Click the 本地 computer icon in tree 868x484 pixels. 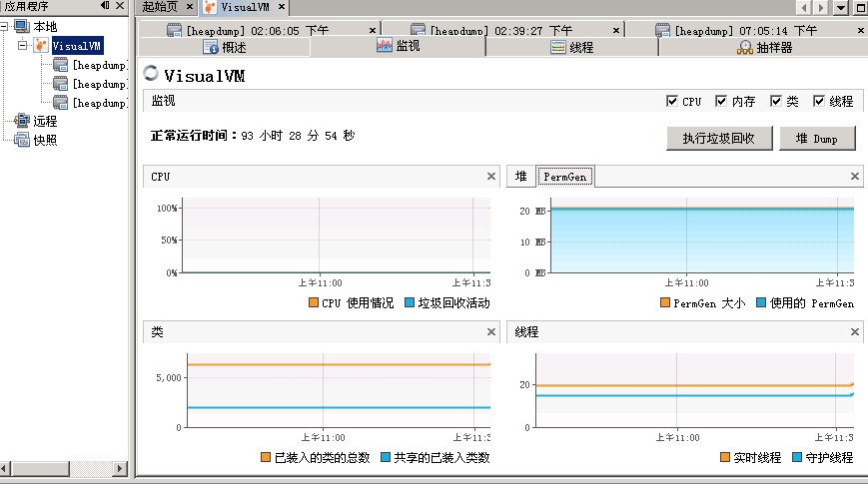click(22, 27)
